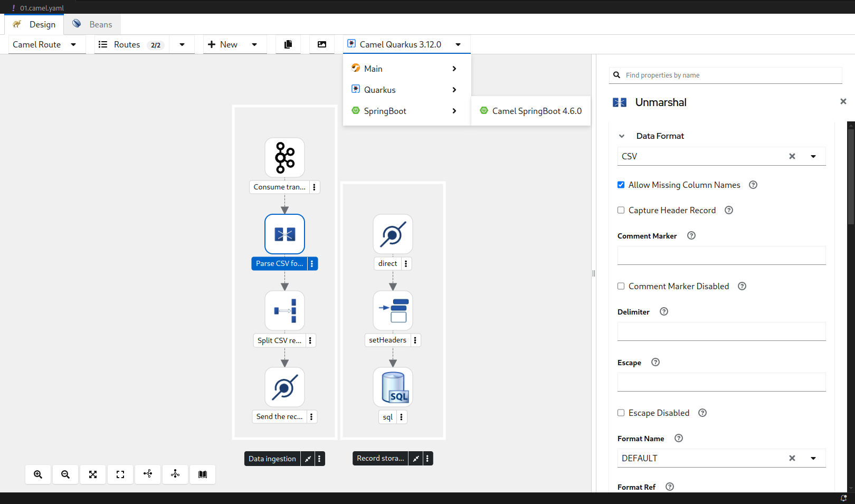The width and height of the screenshot is (855, 504).
Task: Select the Kafka consumer node icon
Action: [284, 158]
